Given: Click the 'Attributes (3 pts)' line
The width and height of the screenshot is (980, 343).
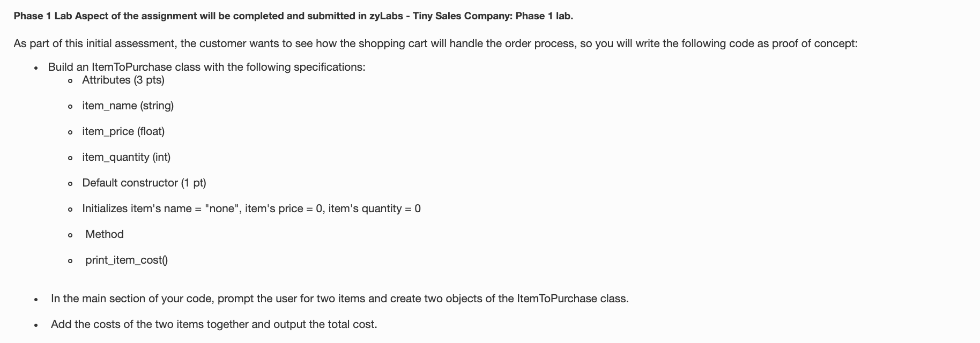Looking at the screenshot, I should tap(123, 80).
